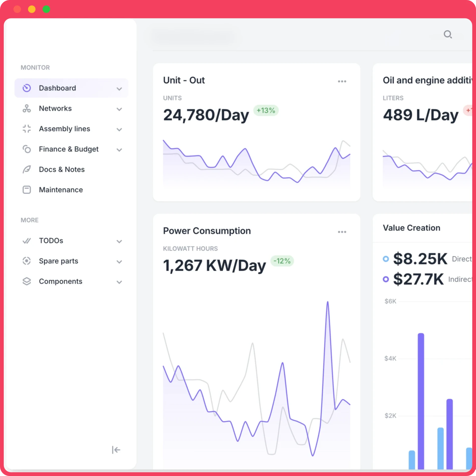The width and height of the screenshot is (476, 476).
Task: Expand the Components chevron
Action: [119, 282]
